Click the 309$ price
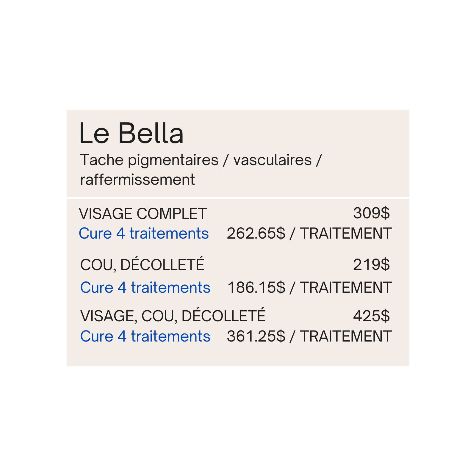The image size is (476, 476). coord(371,213)
